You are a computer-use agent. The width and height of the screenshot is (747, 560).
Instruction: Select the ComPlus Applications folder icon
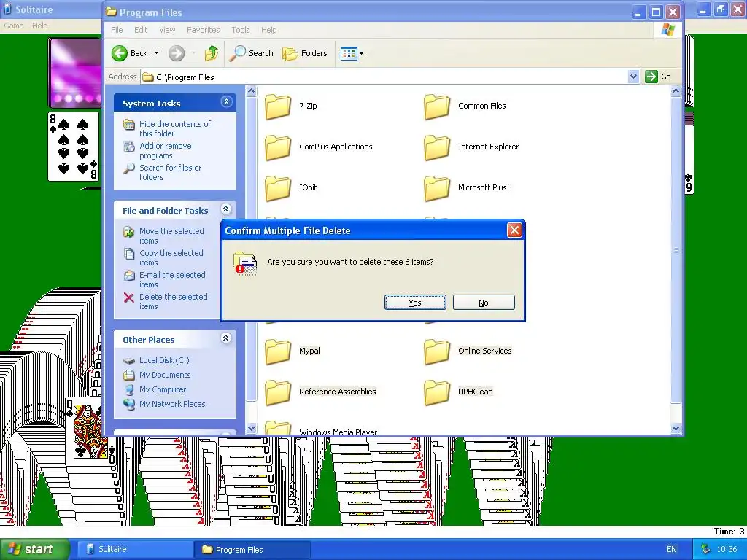coord(278,147)
